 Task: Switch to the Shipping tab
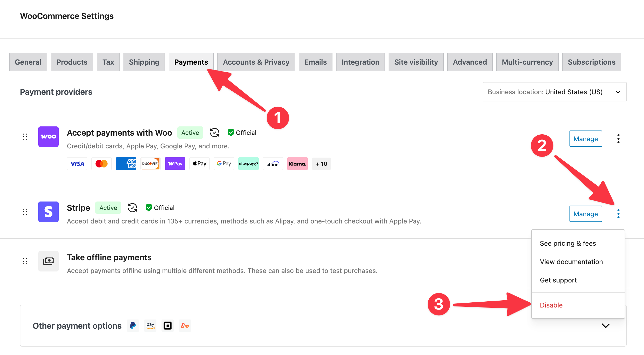[x=144, y=62]
